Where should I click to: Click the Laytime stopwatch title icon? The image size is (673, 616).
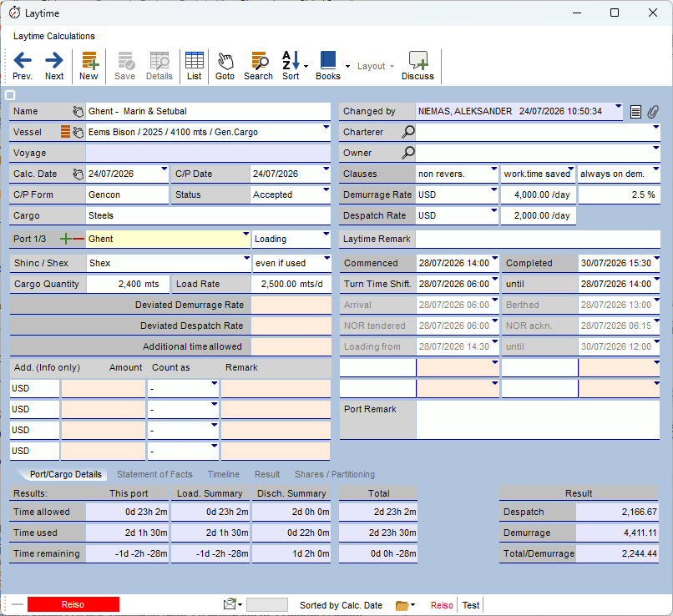pyautogui.click(x=14, y=13)
